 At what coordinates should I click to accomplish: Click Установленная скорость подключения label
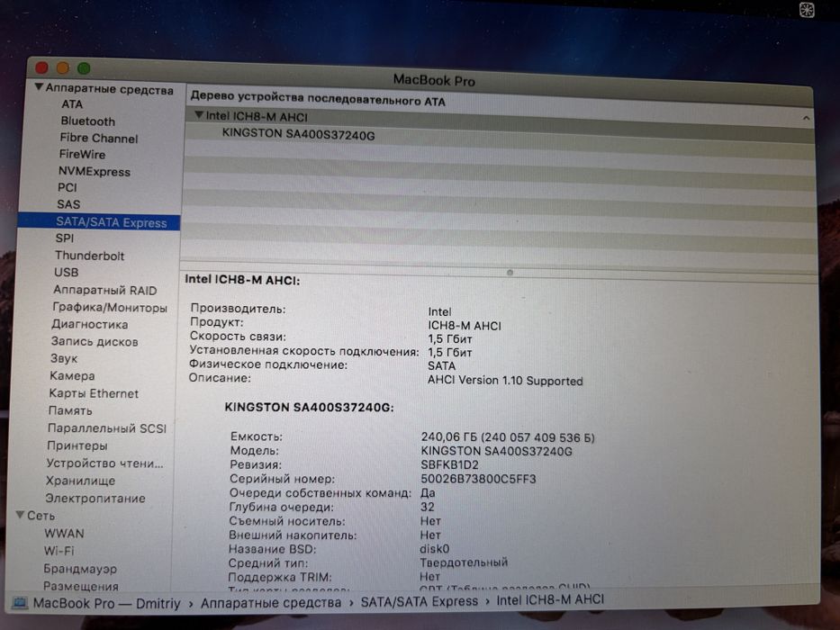click(x=304, y=351)
